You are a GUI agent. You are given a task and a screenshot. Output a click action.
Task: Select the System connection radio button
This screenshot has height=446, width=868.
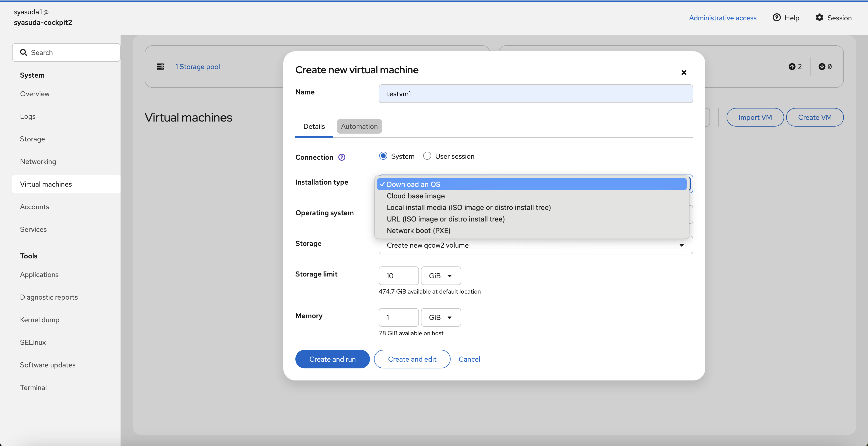pyautogui.click(x=383, y=156)
